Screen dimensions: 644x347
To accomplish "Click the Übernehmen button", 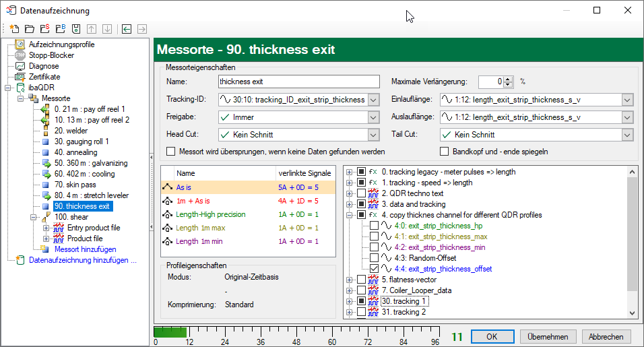I will [548, 337].
